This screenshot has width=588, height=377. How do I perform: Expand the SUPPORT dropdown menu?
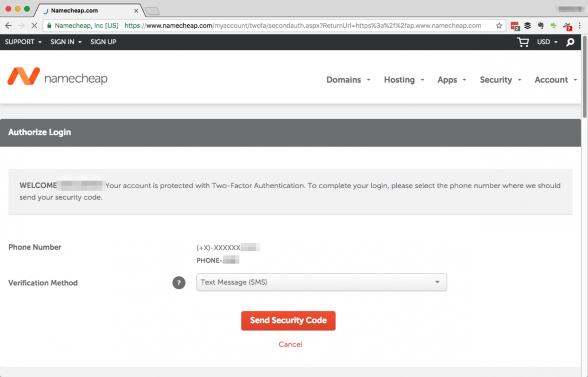[23, 42]
